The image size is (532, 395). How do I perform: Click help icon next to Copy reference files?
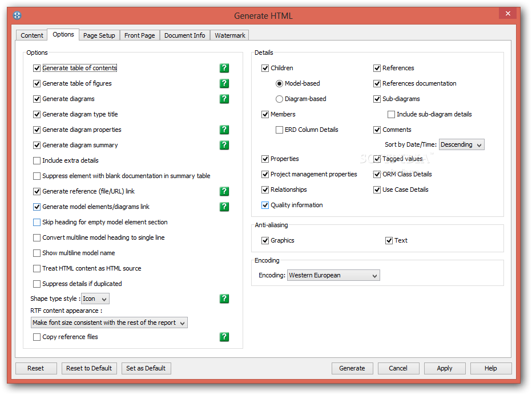[224, 337]
